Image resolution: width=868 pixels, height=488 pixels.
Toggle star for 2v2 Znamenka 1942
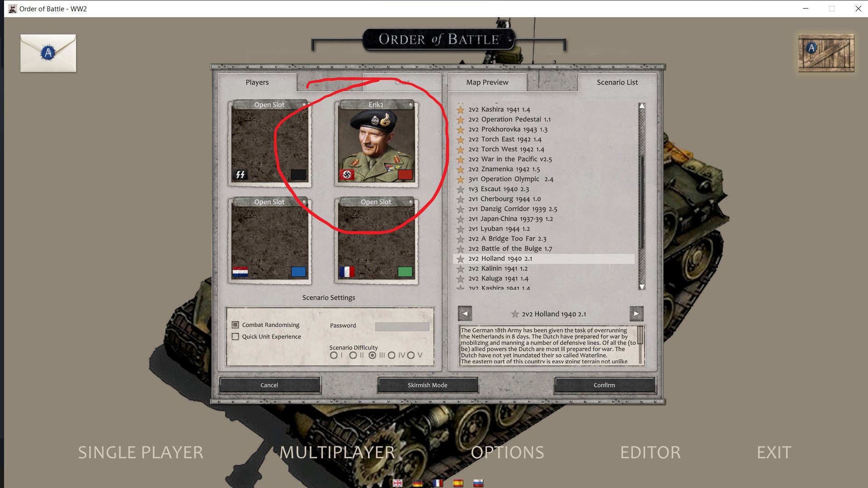pos(460,169)
